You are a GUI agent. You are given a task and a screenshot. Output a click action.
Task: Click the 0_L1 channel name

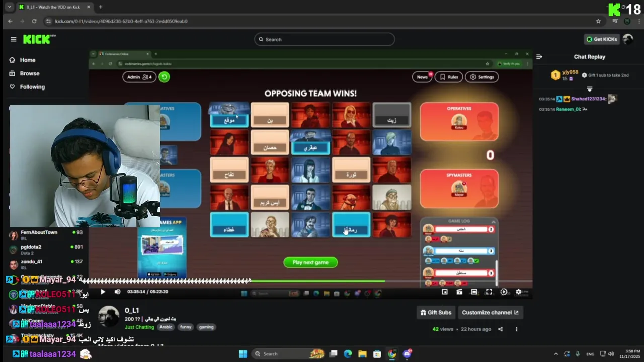pos(132,310)
